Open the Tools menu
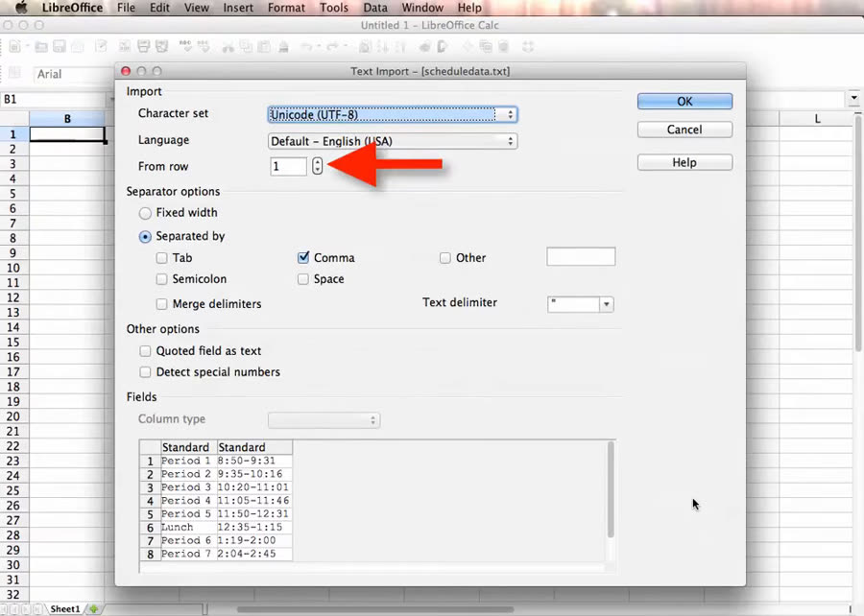 coord(334,8)
